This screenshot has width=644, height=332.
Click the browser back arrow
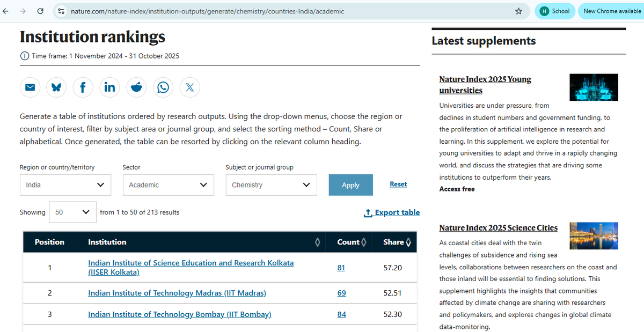click(x=6, y=11)
